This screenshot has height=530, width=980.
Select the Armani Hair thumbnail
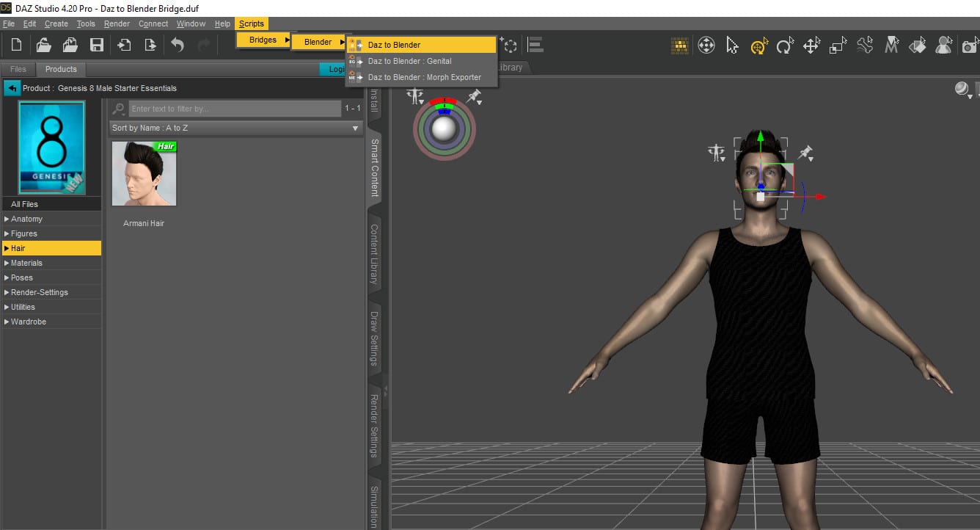[x=144, y=173]
